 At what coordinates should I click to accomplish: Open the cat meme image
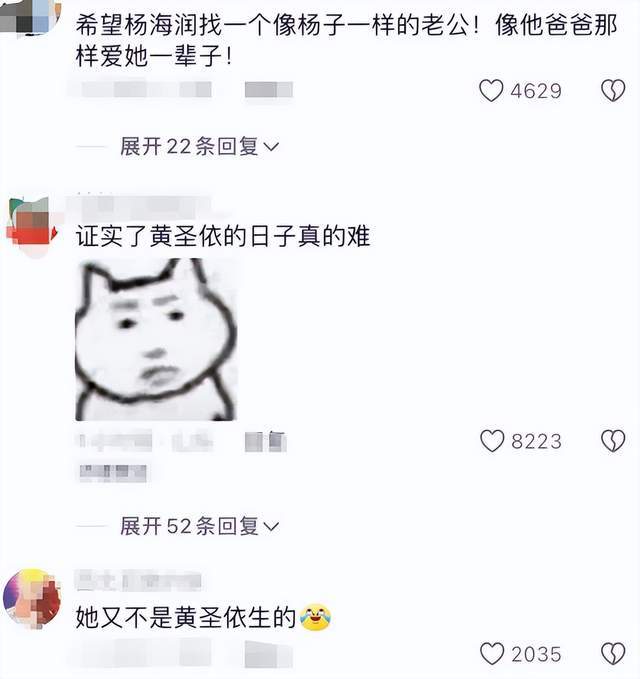156,339
